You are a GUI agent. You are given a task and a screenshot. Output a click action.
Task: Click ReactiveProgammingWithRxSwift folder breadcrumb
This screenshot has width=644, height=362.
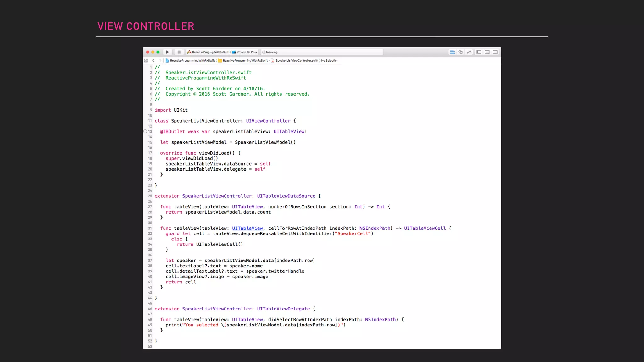coord(245,61)
